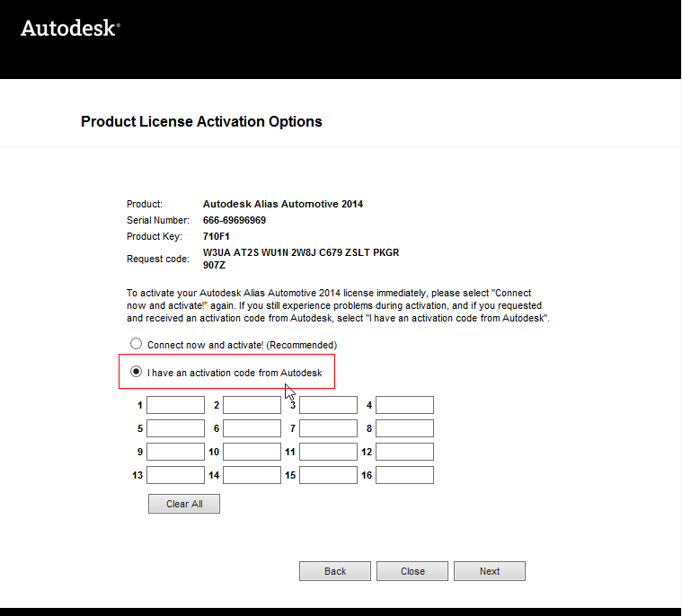Click activation code field 16
682x616 pixels.
click(404, 475)
